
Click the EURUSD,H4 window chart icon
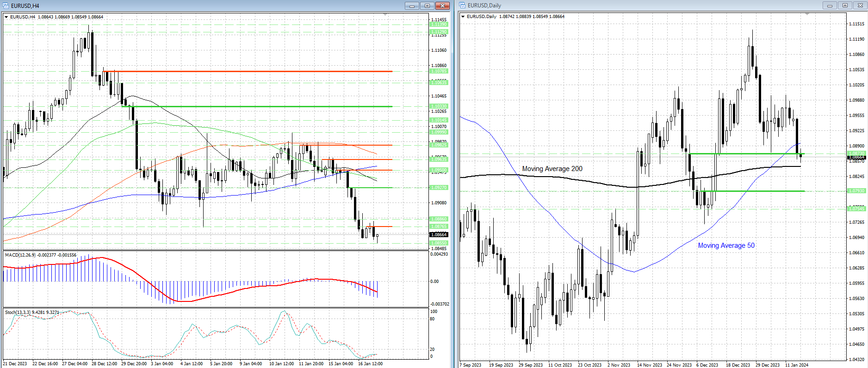tap(6, 6)
